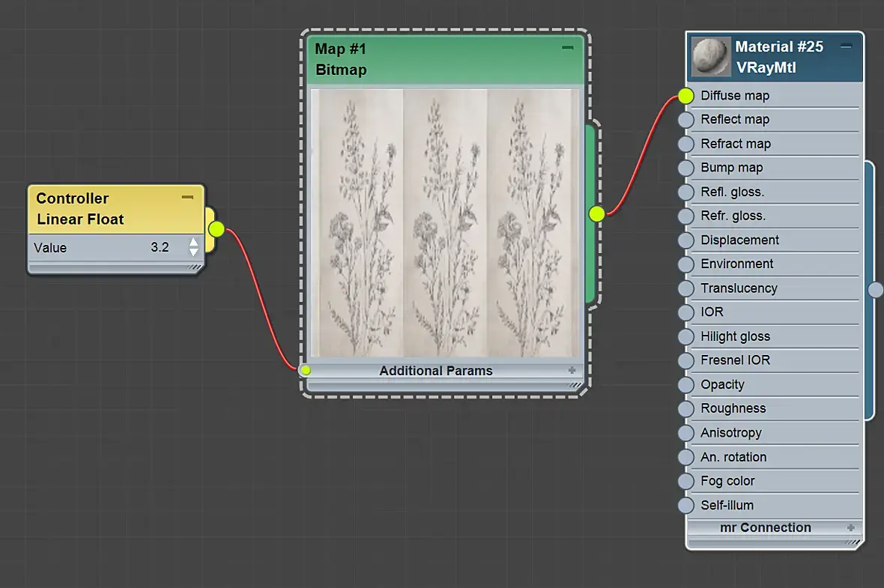Viewport: 884px width, 588px height.
Task: Click the Refr. gloss. input socket
Action: coord(685,216)
